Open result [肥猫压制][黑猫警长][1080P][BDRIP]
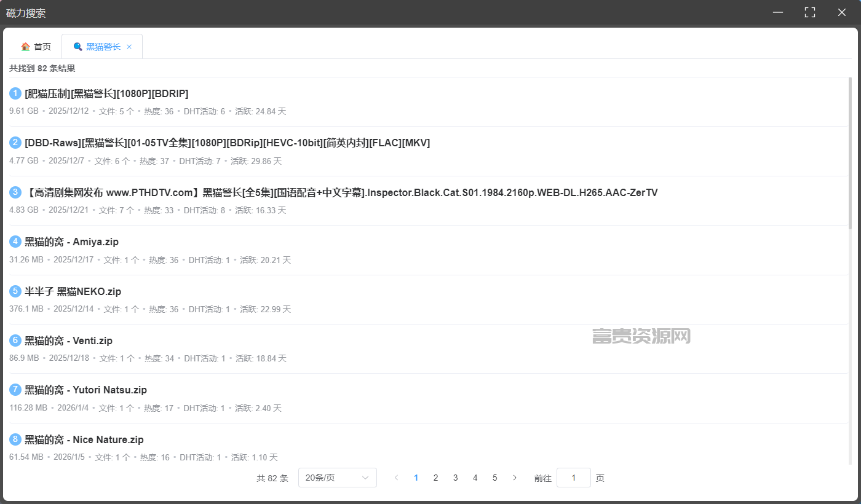 coord(106,93)
